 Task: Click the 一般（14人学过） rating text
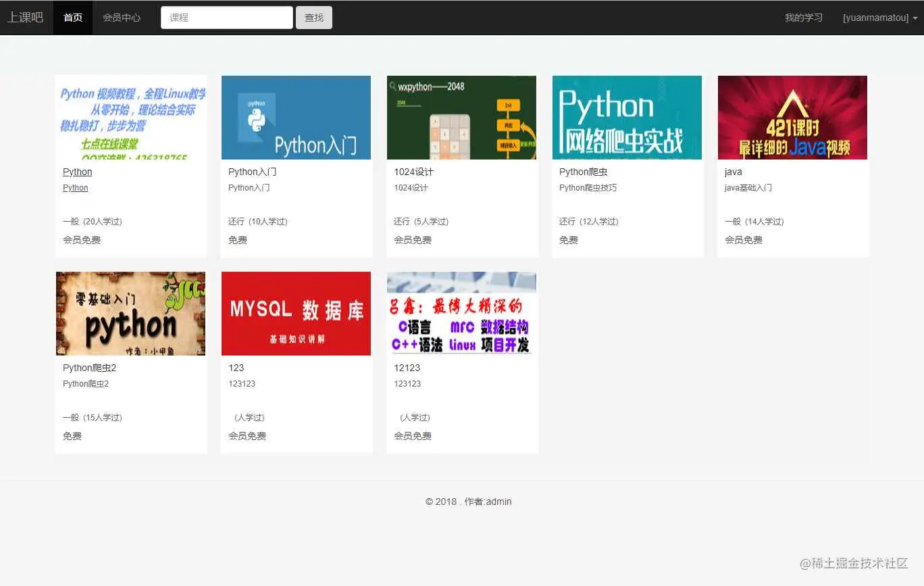pyautogui.click(x=754, y=222)
